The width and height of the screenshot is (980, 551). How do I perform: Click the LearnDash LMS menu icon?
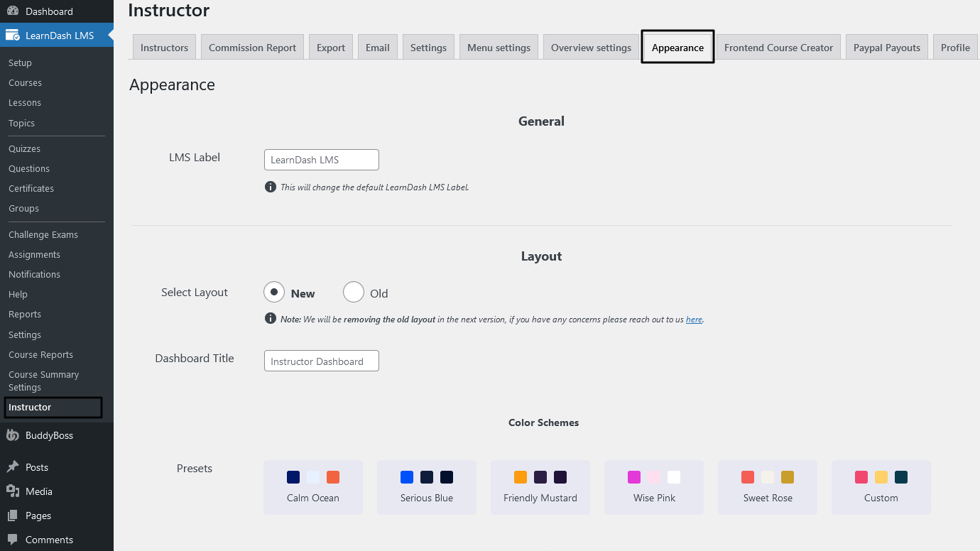click(x=13, y=35)
